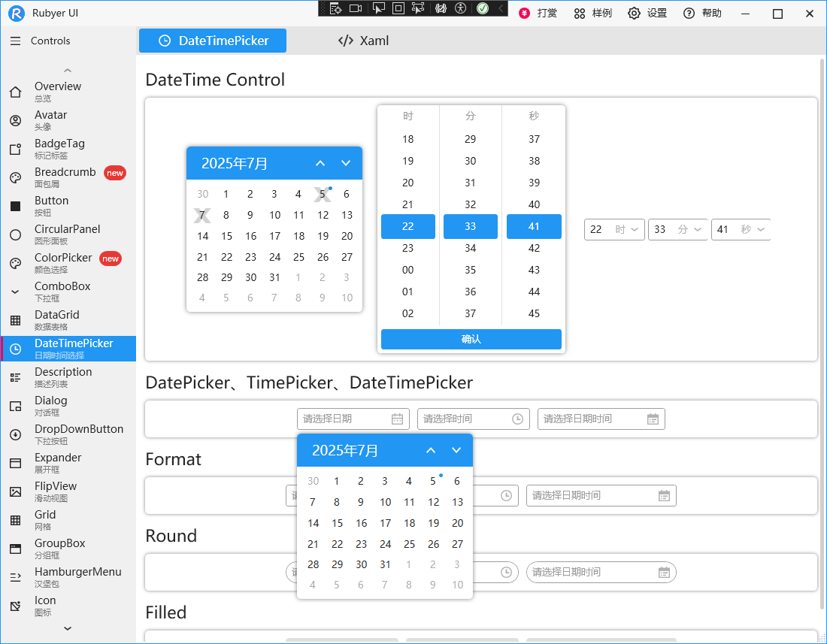The image size is (827, 644).
Task: Click the 确认 confirm button
Action: [471, 340]
